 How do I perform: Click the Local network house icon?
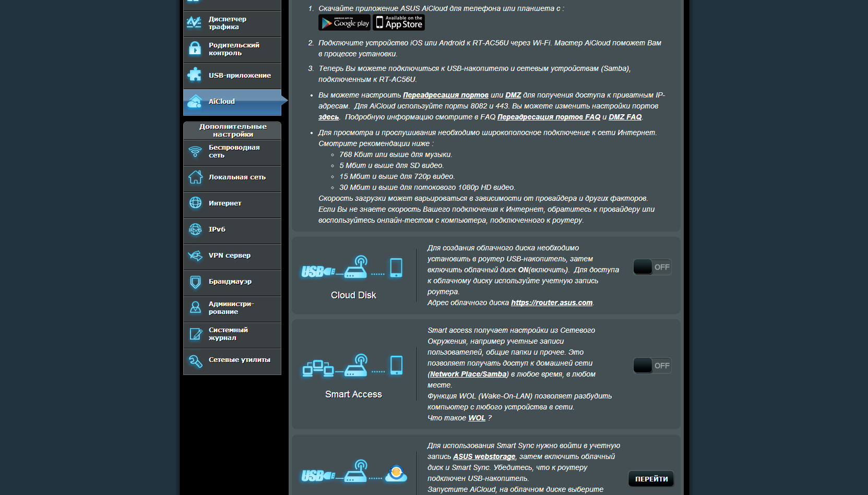click(195, 177)
